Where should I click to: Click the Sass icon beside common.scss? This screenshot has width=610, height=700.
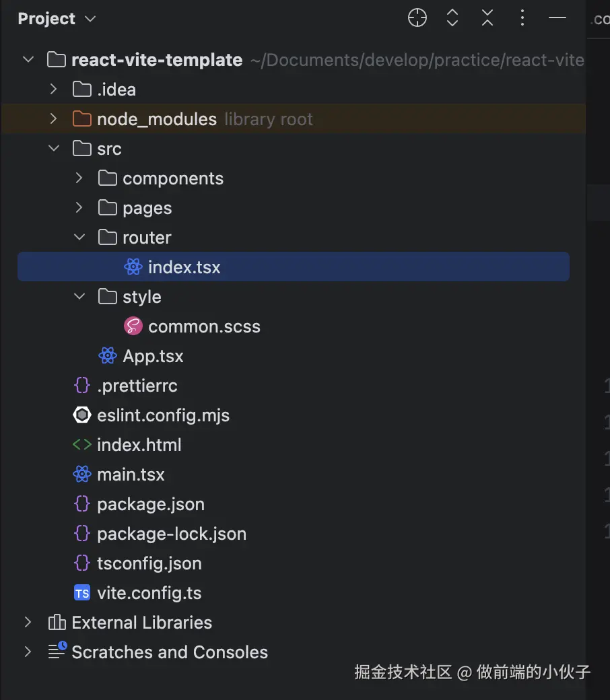pyautogui.click(x=133, y=326)
